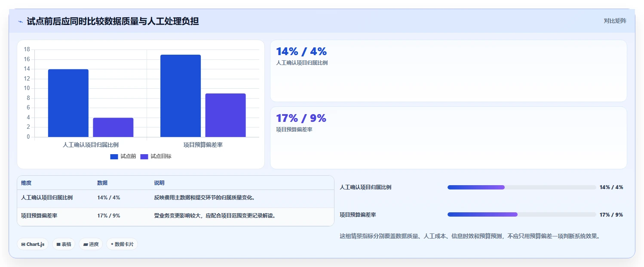Click the chart axis label 项目预算偏差率
This screenshot has width=644, height=267.
[x=203, y=145]
